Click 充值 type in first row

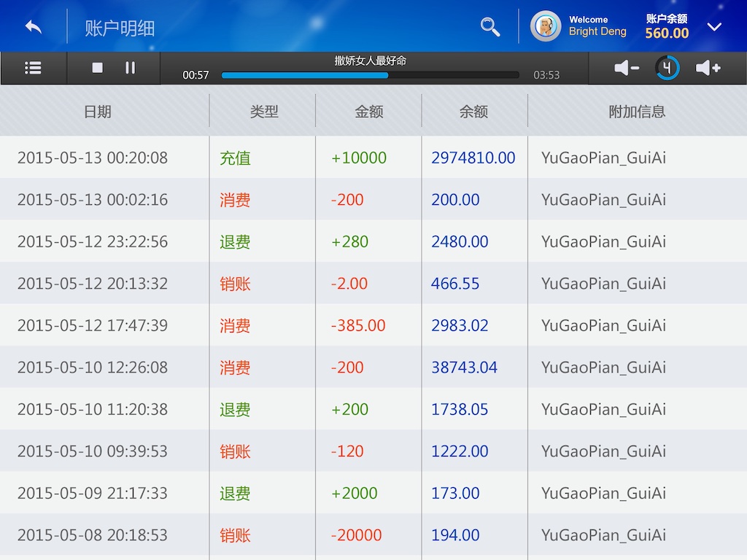click(x=236, y=158)
